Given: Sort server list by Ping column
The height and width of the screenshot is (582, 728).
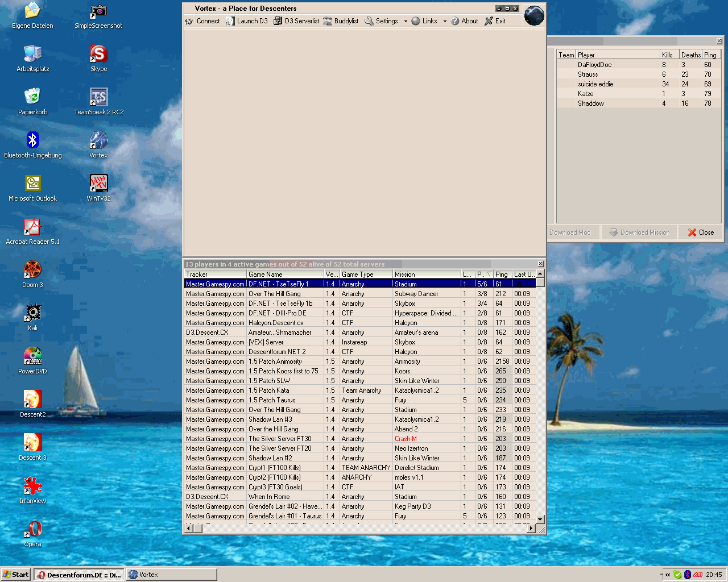Looking at the screenshot, I should coord(502,275).
